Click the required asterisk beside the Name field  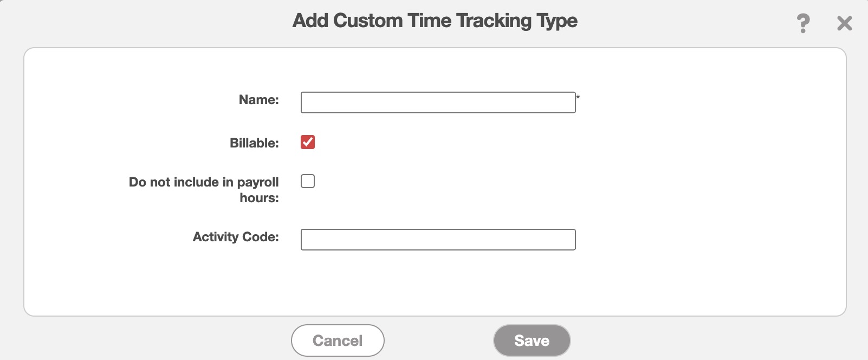tap(578, 98)
